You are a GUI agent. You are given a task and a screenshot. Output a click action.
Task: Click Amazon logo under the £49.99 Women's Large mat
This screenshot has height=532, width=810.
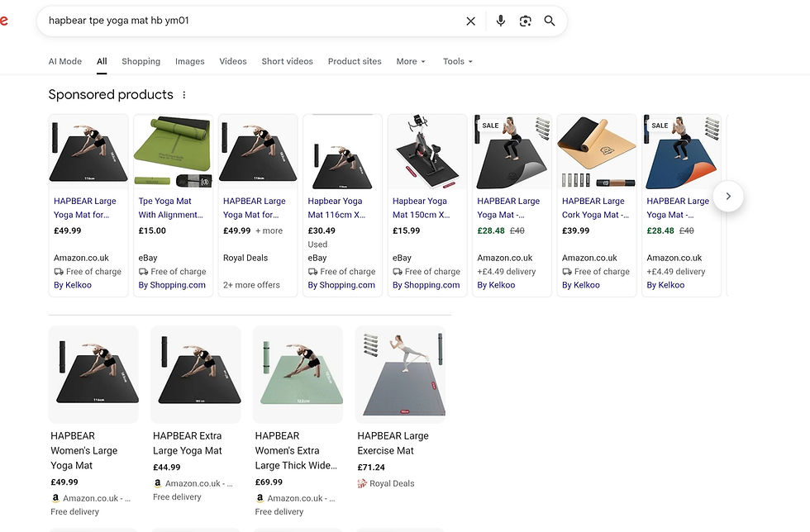[55, 498]
